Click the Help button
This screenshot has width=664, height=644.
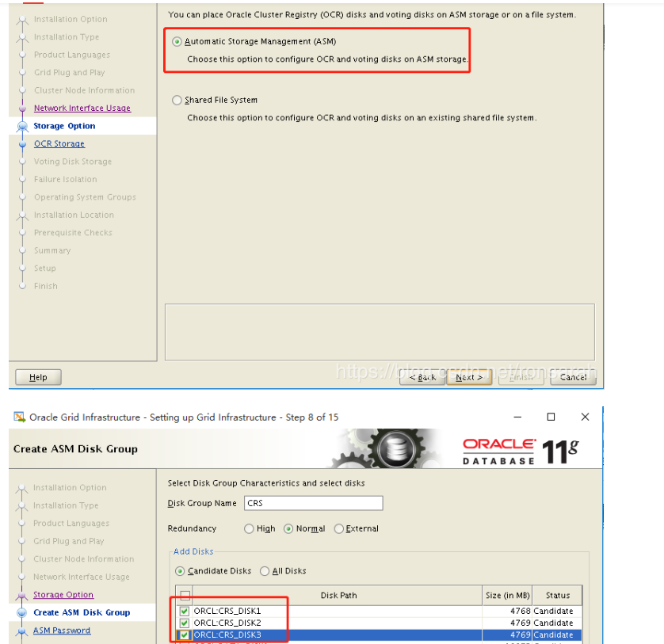38,377
